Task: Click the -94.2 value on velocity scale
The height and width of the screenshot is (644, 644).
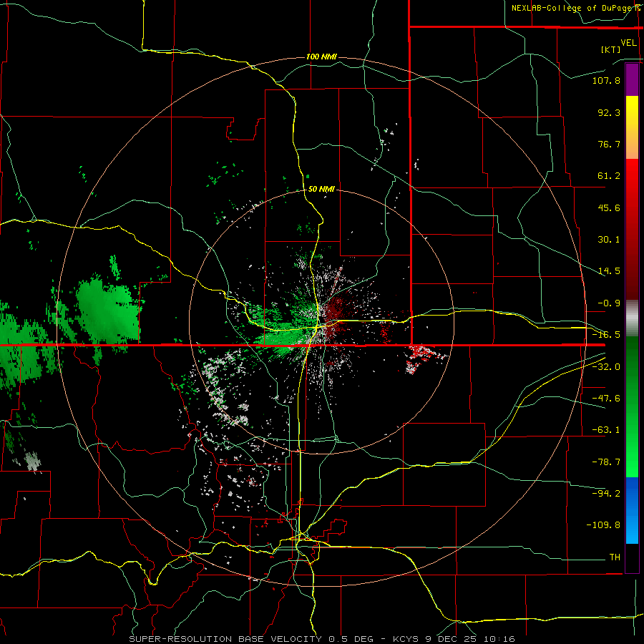Action: [606, 493]
